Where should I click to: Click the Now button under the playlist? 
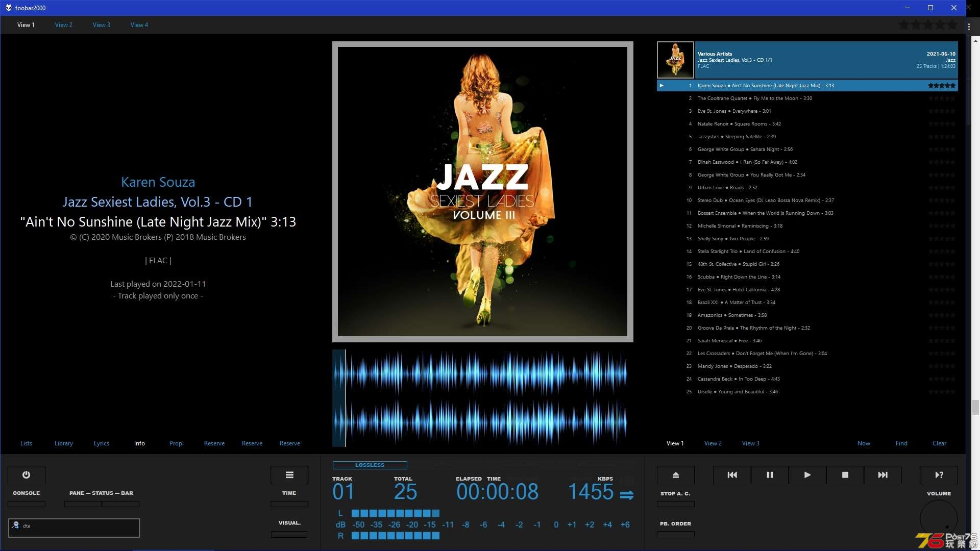coord(864,443)
